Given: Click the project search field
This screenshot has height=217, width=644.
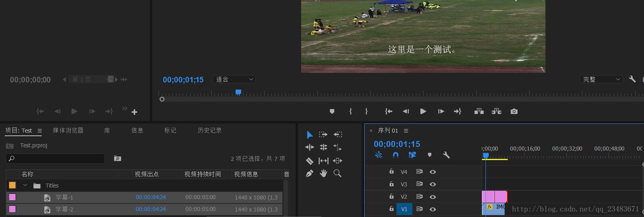Looking at the screenshot, I should [x=55, y=158].
